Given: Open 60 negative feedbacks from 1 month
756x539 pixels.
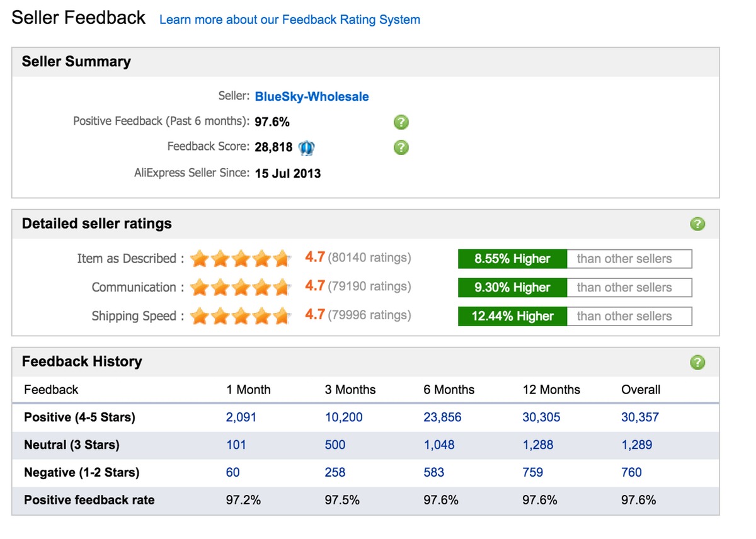Looking at the screenshot, I should [233, 473].
